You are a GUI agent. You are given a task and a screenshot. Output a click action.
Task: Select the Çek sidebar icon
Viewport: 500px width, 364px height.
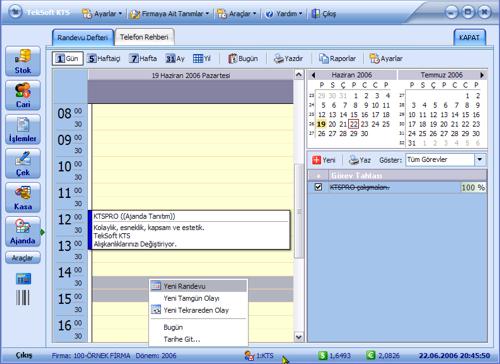[x=23, y=163]
